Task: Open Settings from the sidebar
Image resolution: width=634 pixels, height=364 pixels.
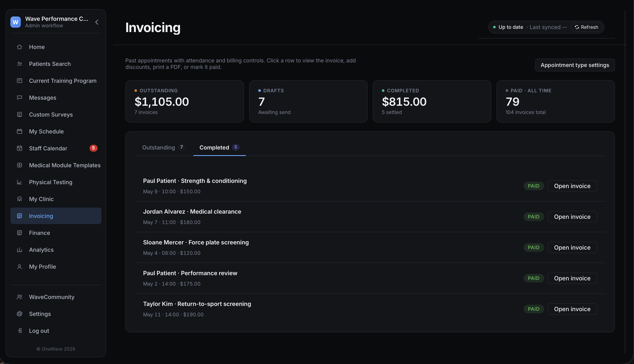Action: (39, 314)
